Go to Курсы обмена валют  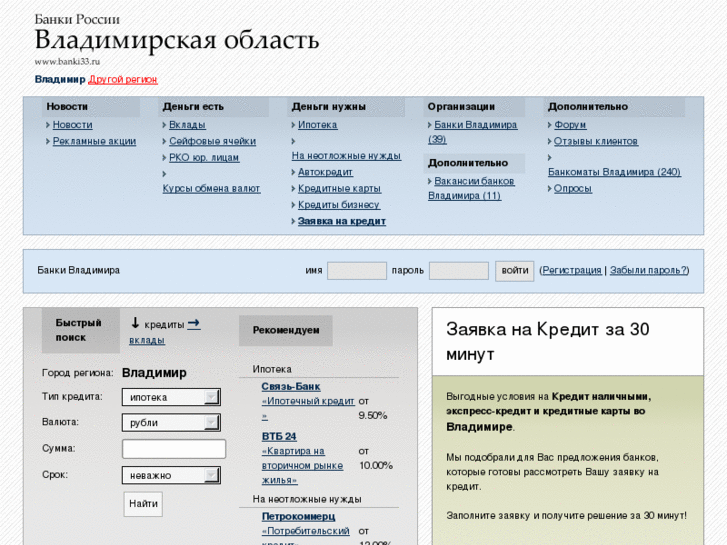[211, 188]
